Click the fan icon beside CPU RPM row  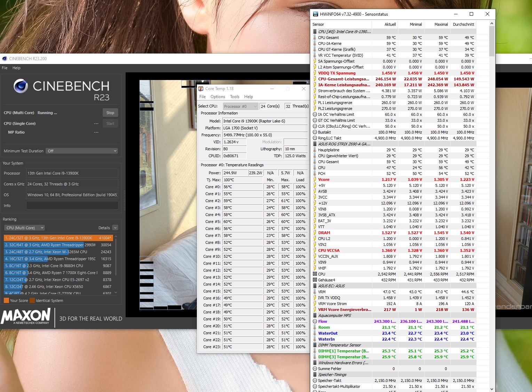pos(315,274)
